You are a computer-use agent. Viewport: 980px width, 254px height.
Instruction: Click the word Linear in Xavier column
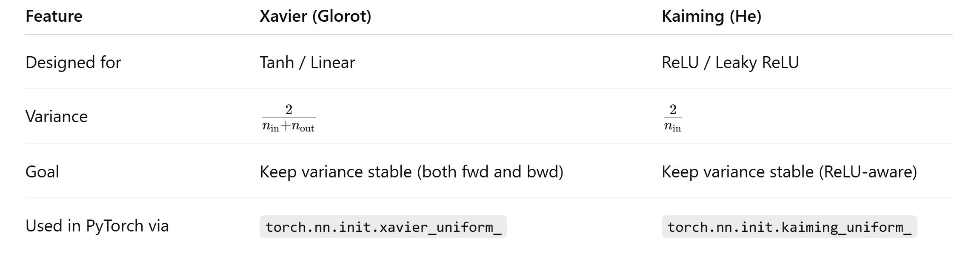point(332,63)
